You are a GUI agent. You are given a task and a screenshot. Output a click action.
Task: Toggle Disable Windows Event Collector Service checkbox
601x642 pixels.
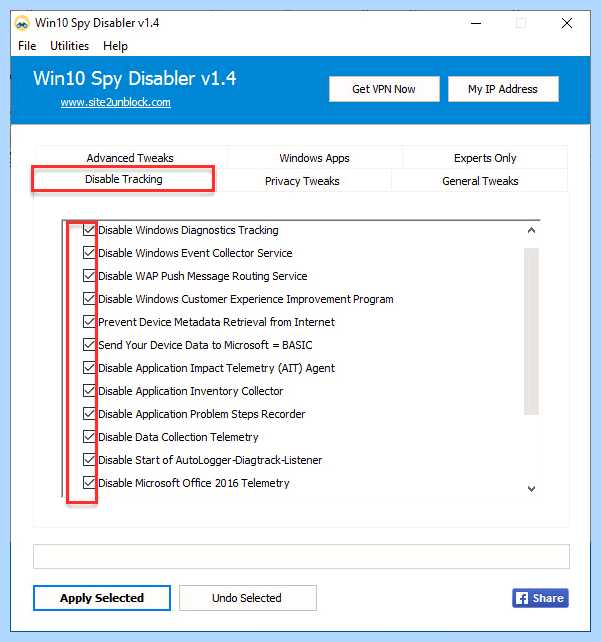pyautogui.click(x=89, y=253)
